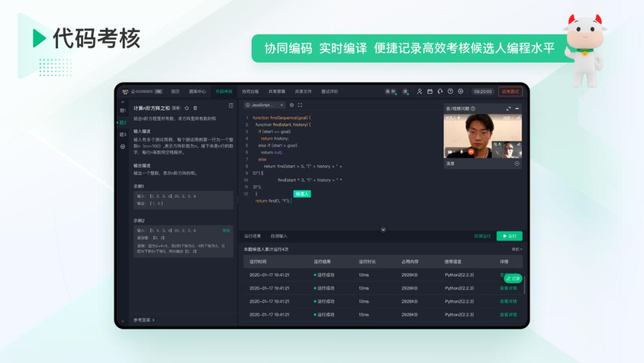The image size is (644, 363).
Task: Click the question title 计算n阶方阵之和
Action: tap(151, 108)
